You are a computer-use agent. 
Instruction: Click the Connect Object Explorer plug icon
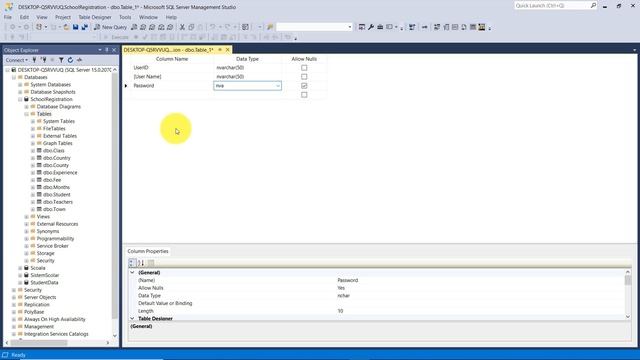point(34,60)
